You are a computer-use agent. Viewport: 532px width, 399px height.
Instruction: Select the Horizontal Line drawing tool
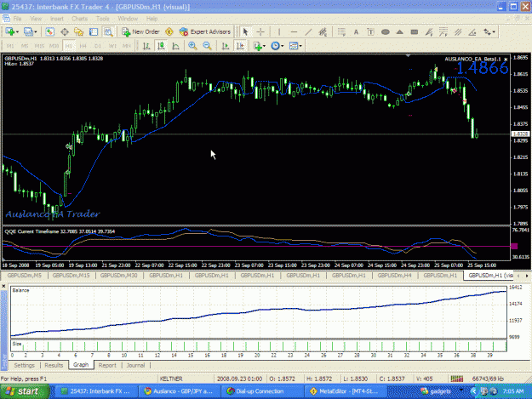(x=294, y=31)
